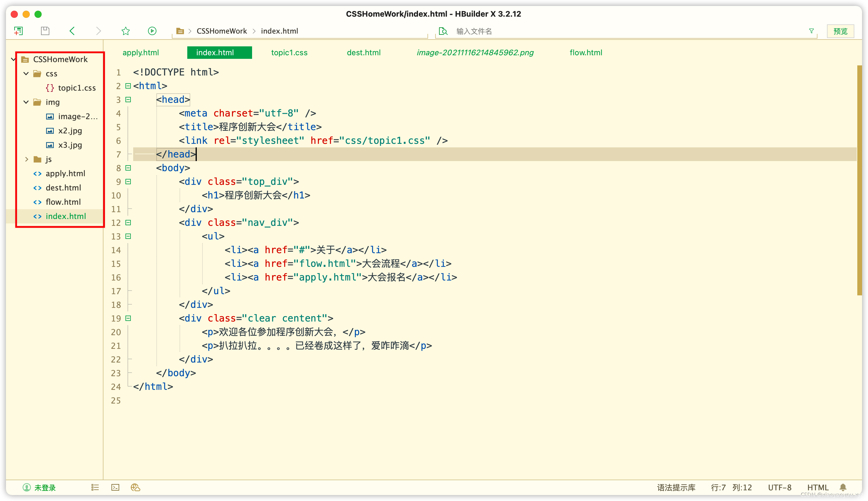This screenshot has width=868, height=501.
Task: Click the 预览 preview button
Action: [840, 31]
